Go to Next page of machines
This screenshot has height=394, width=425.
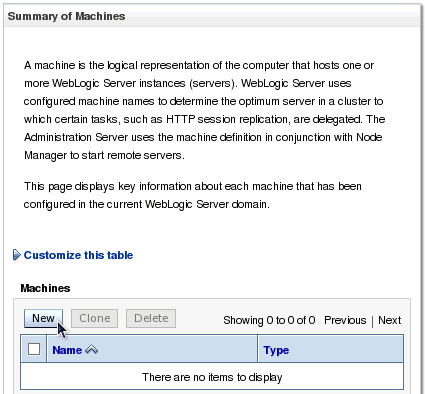389,320
